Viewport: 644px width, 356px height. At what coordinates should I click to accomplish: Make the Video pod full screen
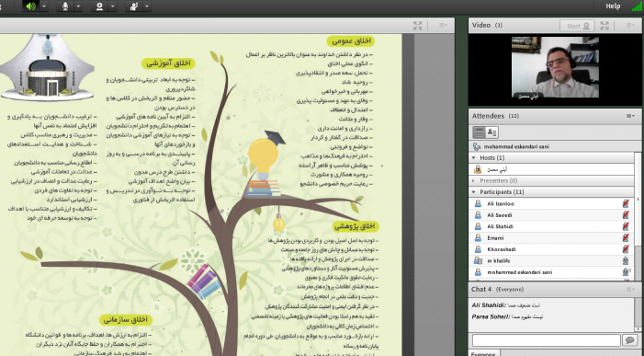(604, 26)
